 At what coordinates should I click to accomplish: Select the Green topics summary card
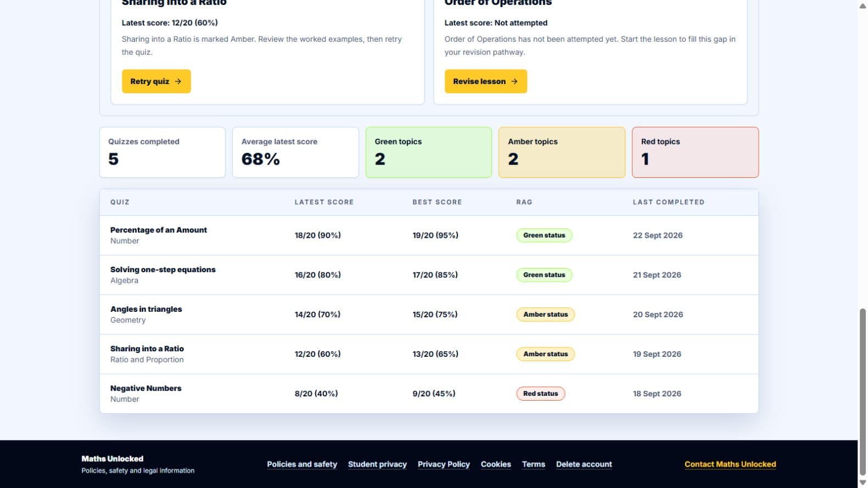[x=429, y=153]
